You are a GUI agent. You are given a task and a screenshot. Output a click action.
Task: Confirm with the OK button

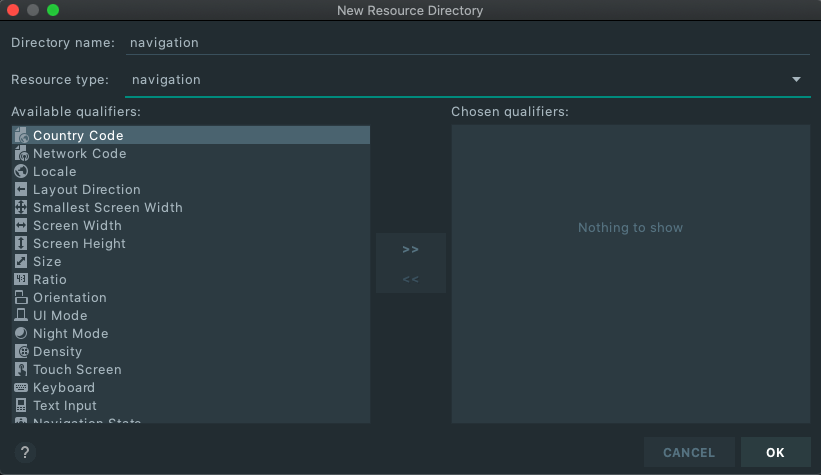[775, 452]
